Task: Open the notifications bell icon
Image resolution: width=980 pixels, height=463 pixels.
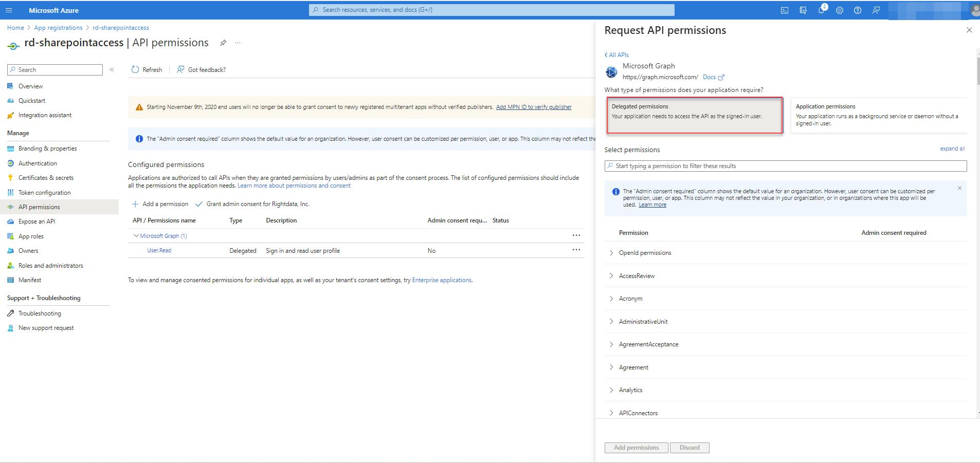Action: coord(821,10)
